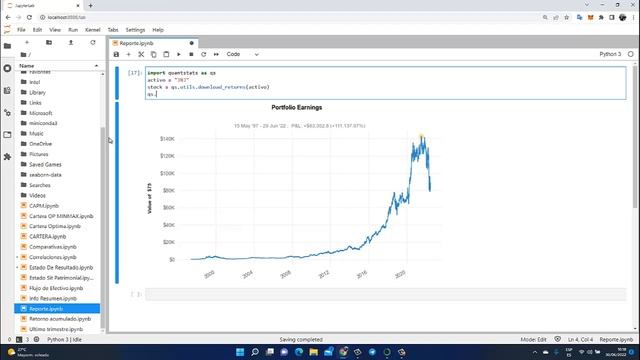Click the empty cell below the chart
The height and width of the screenshot is (360, 640).
pos(385,294)
